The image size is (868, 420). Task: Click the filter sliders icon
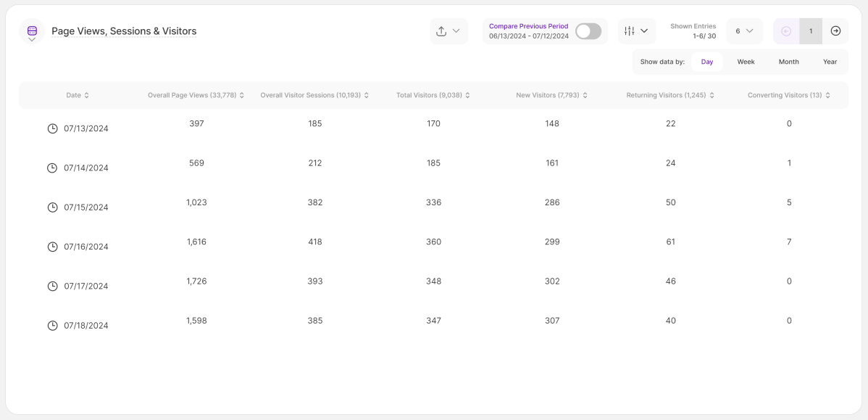pos(630,31)
